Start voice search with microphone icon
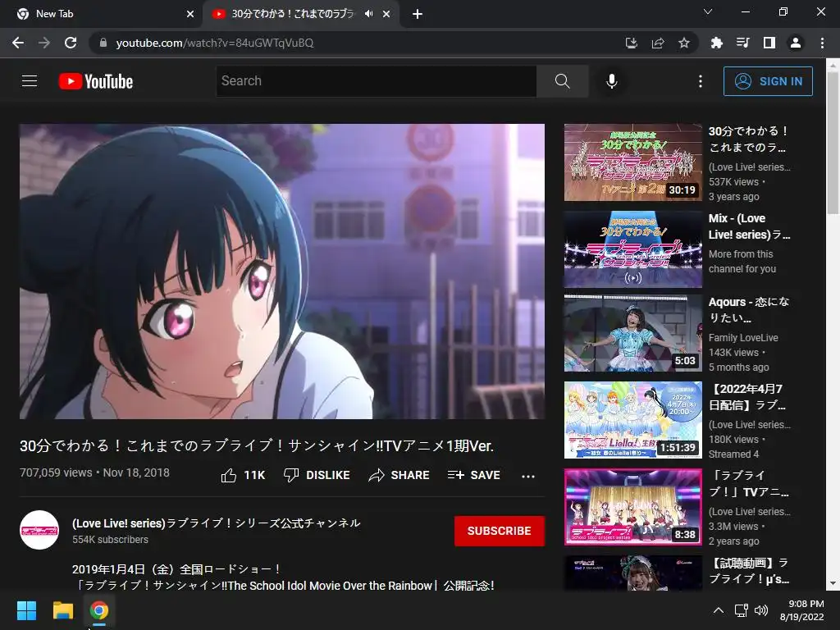The height and width of the screenshot is (630, 840). click(611, 81)
